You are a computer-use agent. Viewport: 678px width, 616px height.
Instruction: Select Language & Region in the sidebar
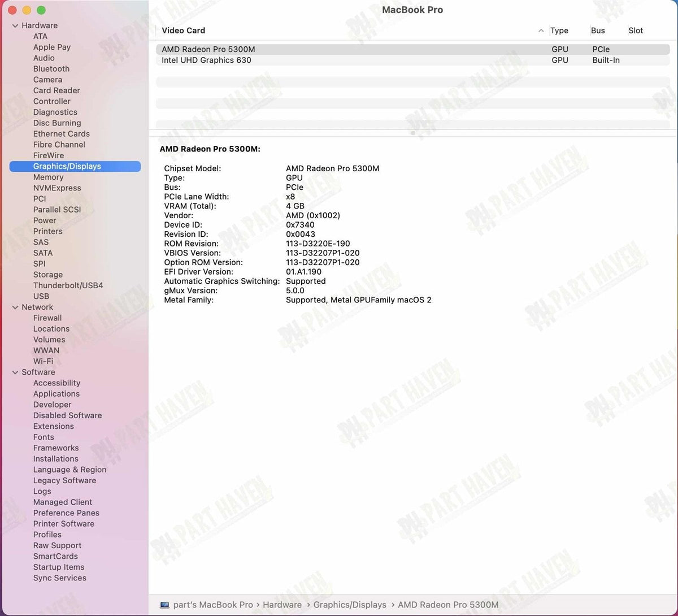click(69, 470)
